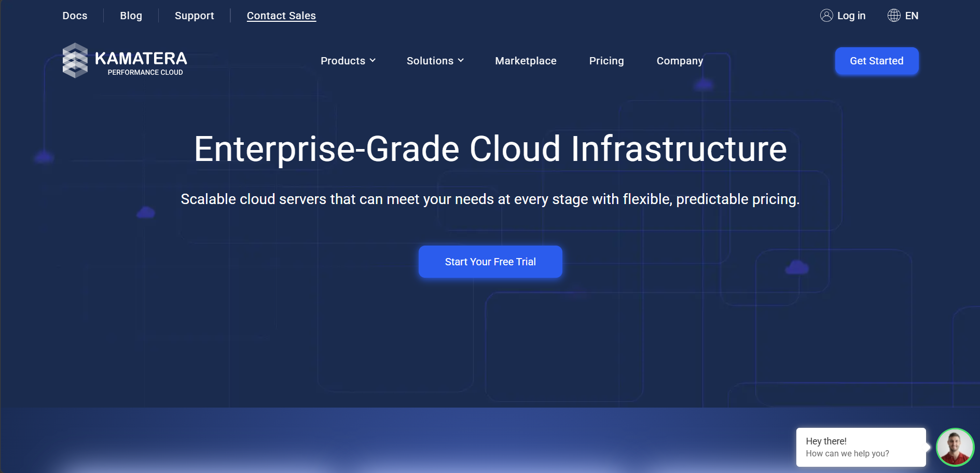Expand the Solutions dropdown

tap(435, 61)
